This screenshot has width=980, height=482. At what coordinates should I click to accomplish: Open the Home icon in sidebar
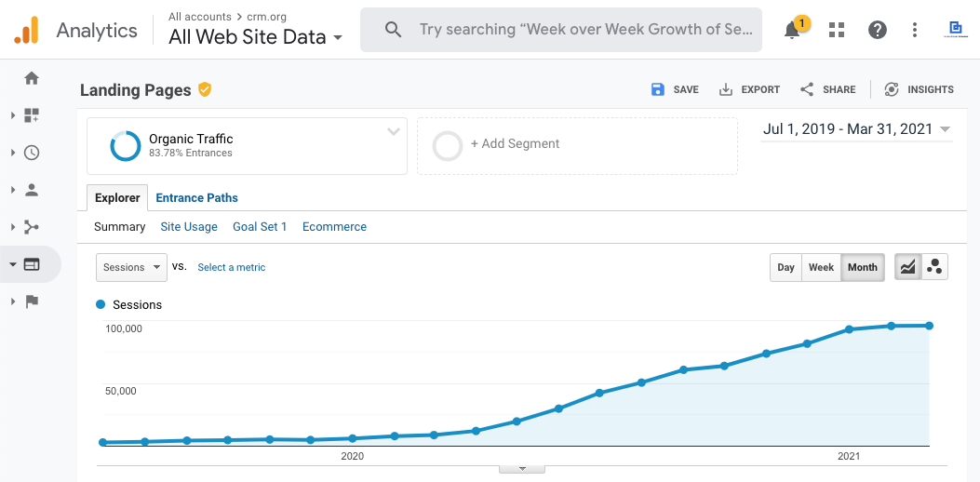[32, 78]
